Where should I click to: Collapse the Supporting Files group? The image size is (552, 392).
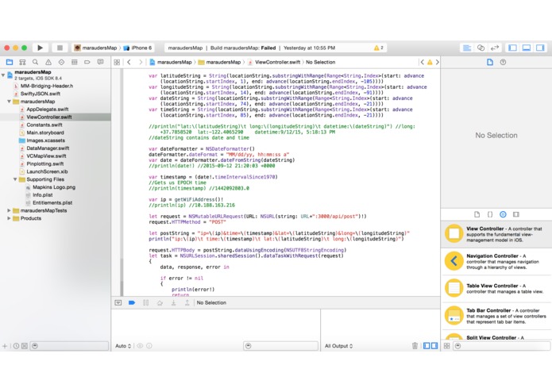pyautogui.click(x=15, y=179)
